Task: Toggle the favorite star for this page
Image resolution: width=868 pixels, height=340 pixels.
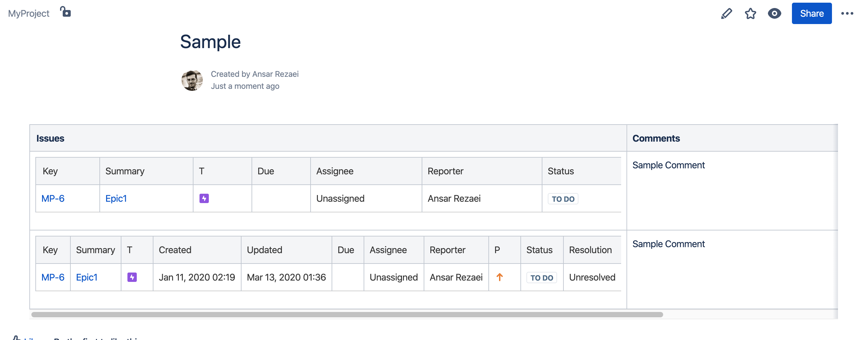Action: tap(750, 13)
